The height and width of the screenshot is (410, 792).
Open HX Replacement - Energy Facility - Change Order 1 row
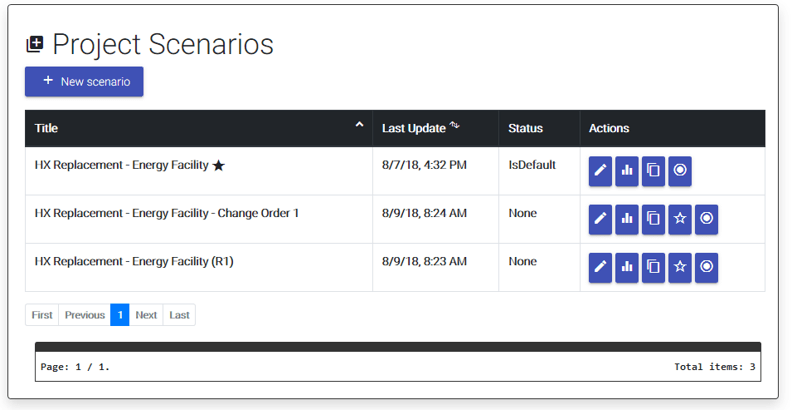point(166,213)
